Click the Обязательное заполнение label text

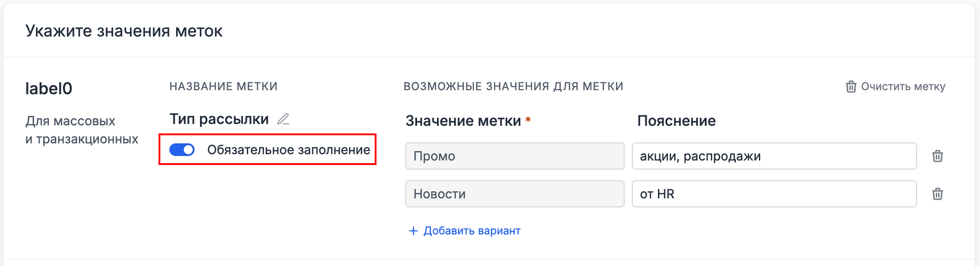[x=288, y=150]
